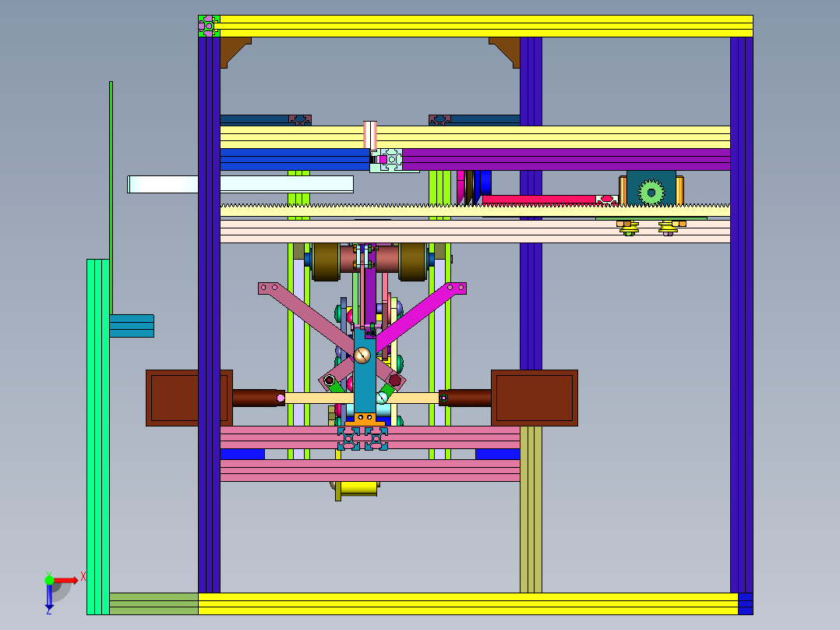Select the green pinion gear on the rack
This screenshot has height=630, width=840.
651,192
